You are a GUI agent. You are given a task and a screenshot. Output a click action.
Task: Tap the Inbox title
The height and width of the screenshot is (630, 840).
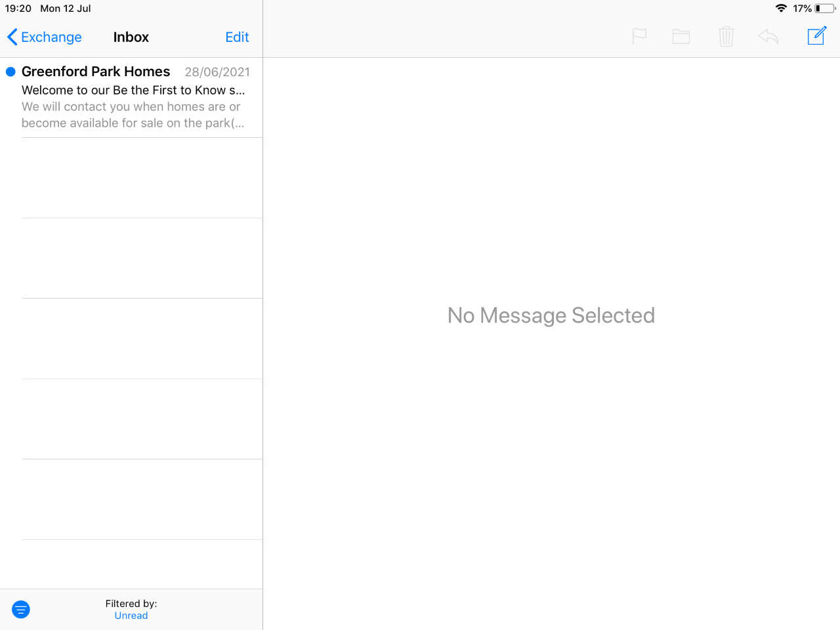131,37
